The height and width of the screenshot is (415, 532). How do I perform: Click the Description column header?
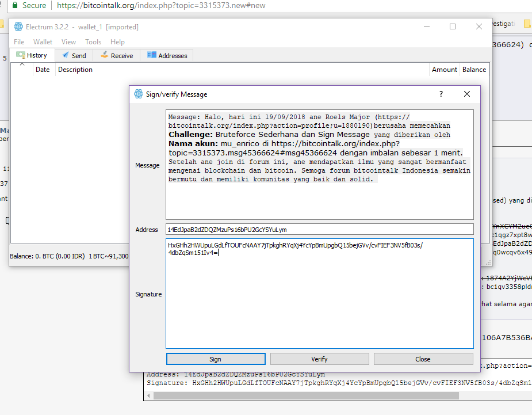click(x=75, y=69)
